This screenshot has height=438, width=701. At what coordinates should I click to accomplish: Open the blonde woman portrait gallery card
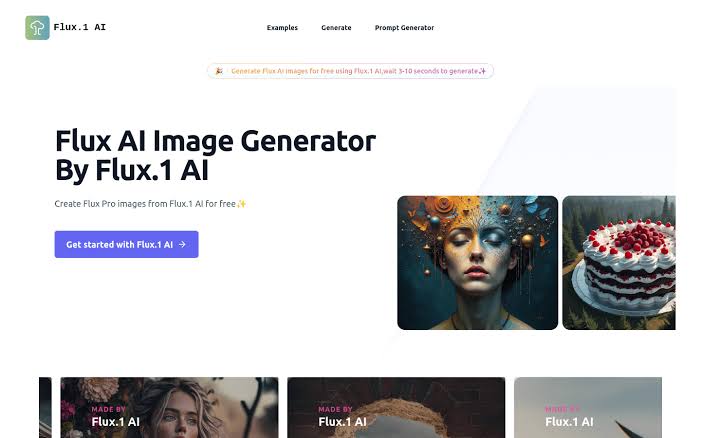169,408
